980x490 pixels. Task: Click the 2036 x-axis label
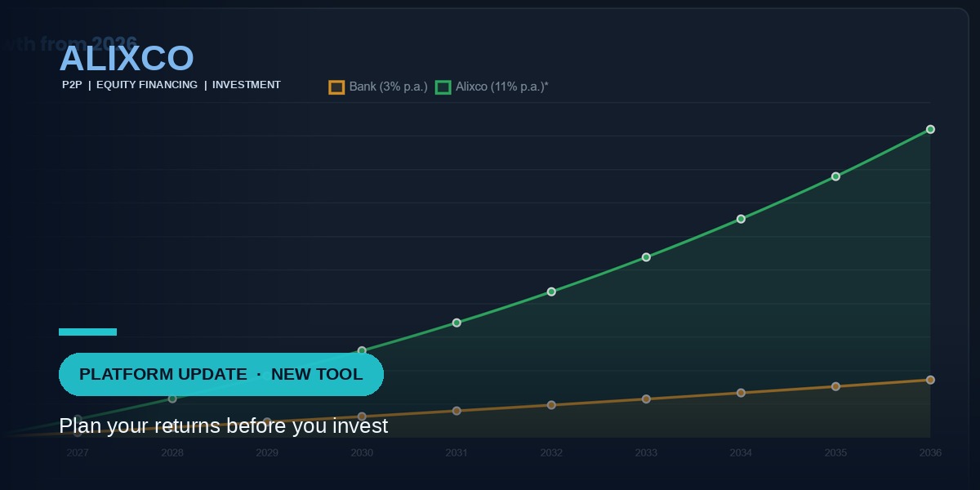tap(930, 452)
